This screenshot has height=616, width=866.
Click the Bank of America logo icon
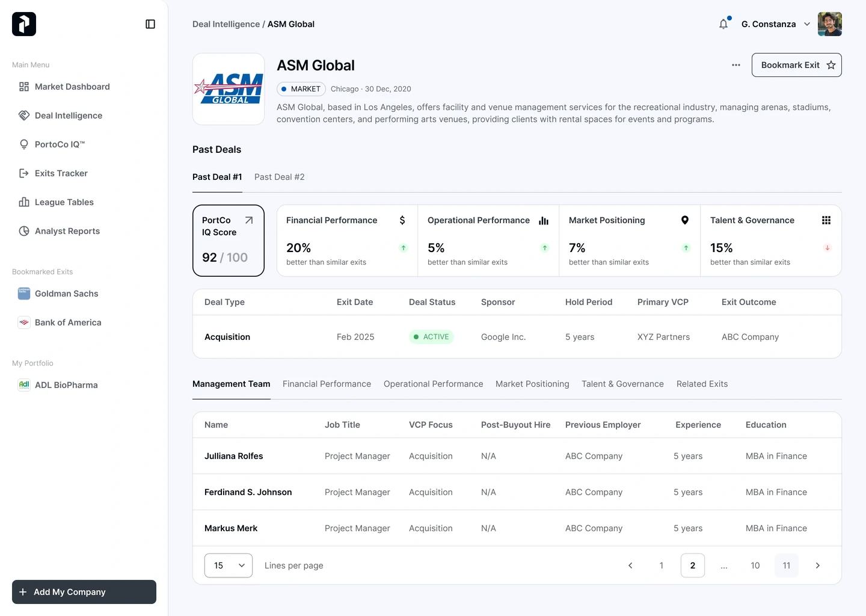(x=24, y=322)
